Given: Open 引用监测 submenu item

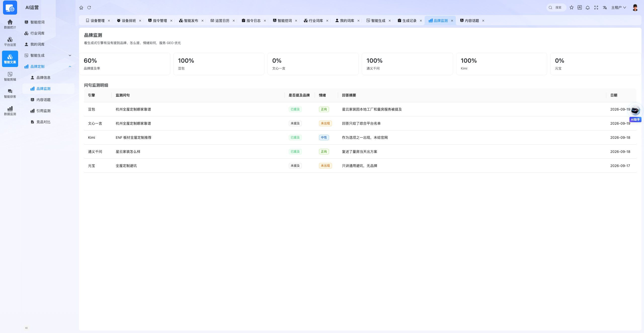Looking at the screenshot, I should (x=48, y=111).
